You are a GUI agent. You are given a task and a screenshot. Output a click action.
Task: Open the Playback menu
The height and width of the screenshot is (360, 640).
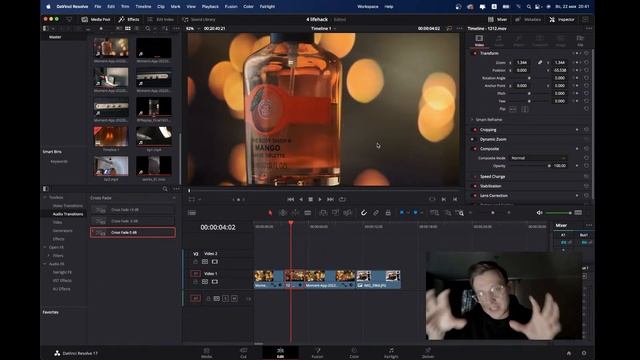(x=210, y=7)
